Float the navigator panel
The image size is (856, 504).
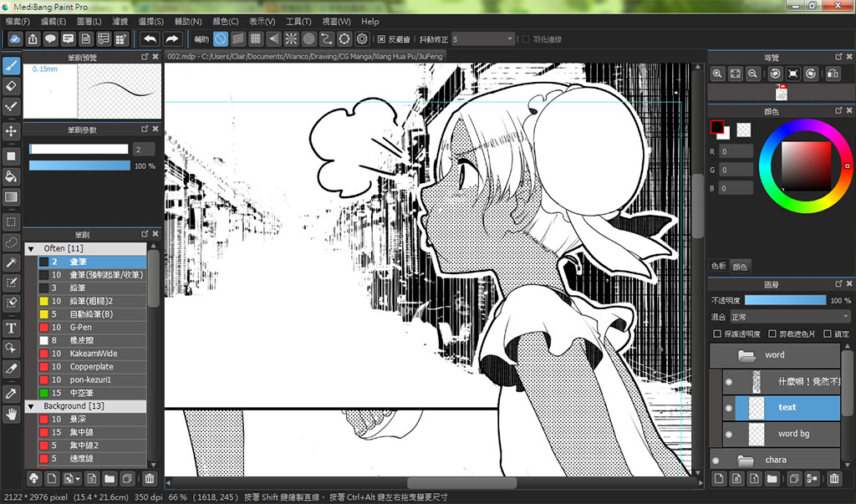tap(838, 57)
